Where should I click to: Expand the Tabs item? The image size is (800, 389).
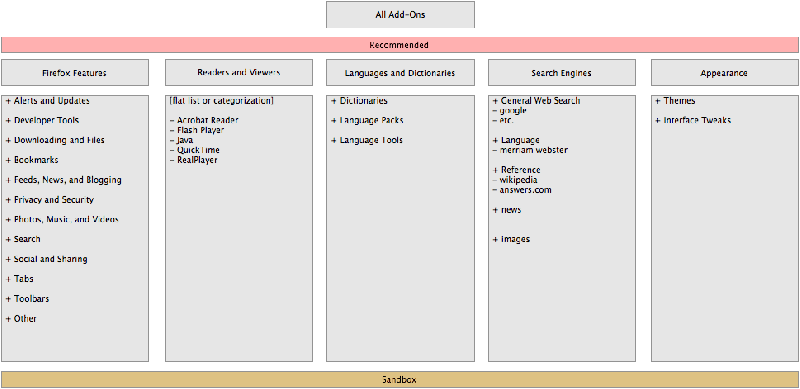coord(20,279)
